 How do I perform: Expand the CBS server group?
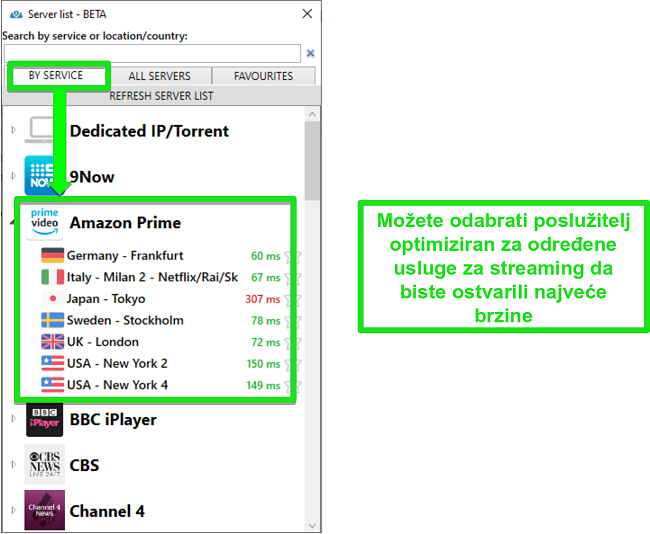click(14, 464)
